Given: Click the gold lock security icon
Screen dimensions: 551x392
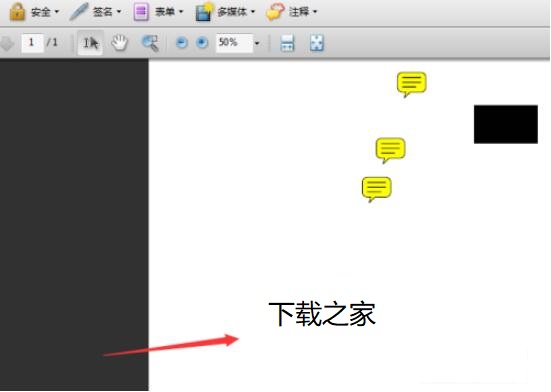Looking at the screenshot, I should coord(17,12).
